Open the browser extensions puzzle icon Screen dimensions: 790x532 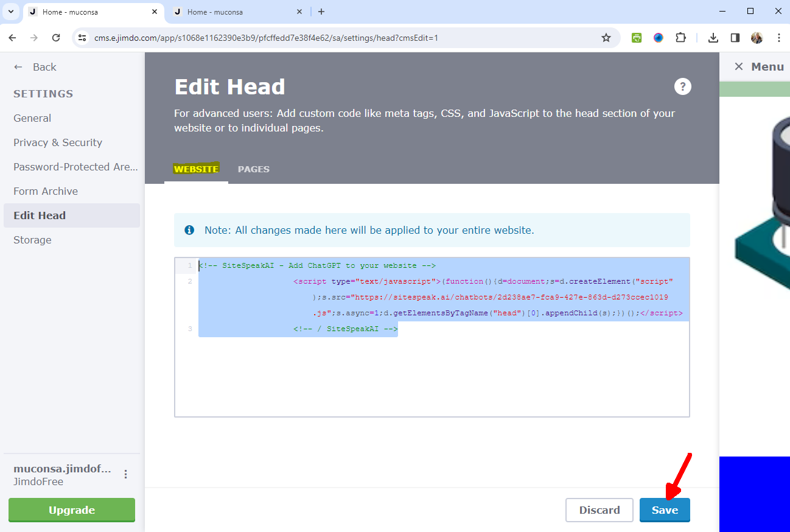(x=680, y=38)
